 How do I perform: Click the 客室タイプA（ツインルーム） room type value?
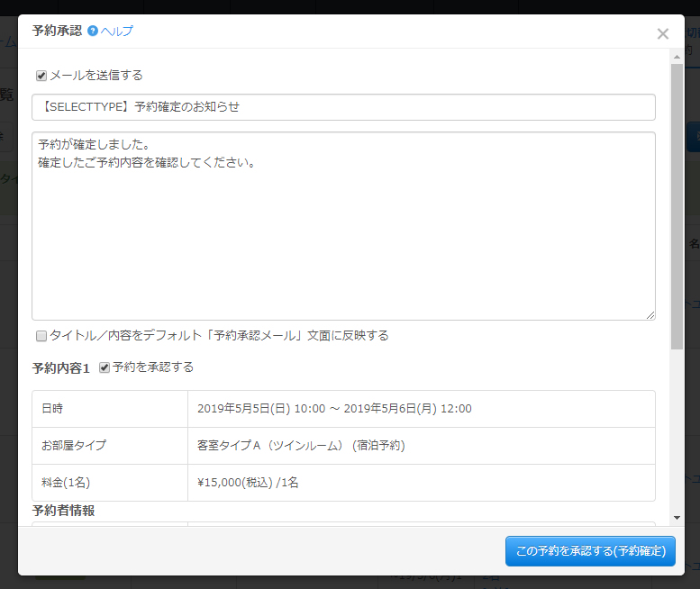click(x=301, y=446)
